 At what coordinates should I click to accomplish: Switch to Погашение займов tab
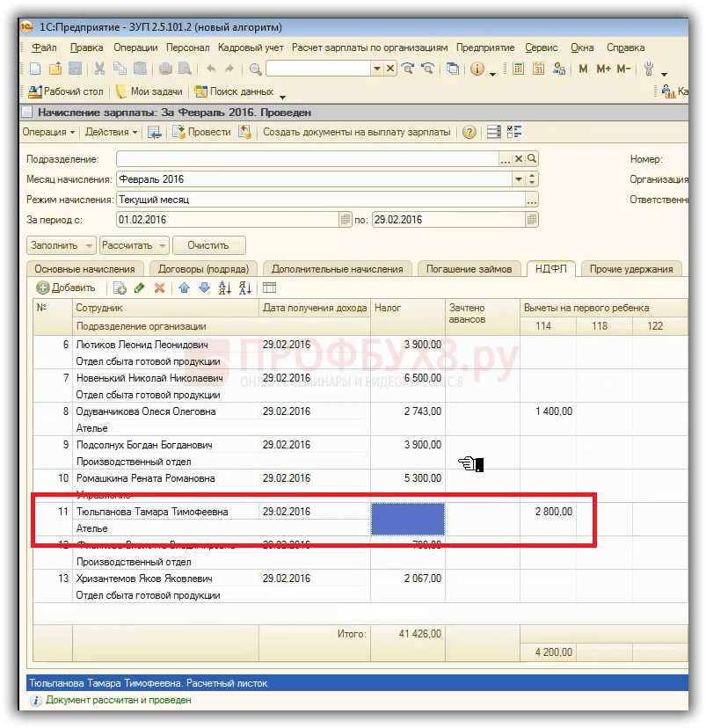(469, 269)
